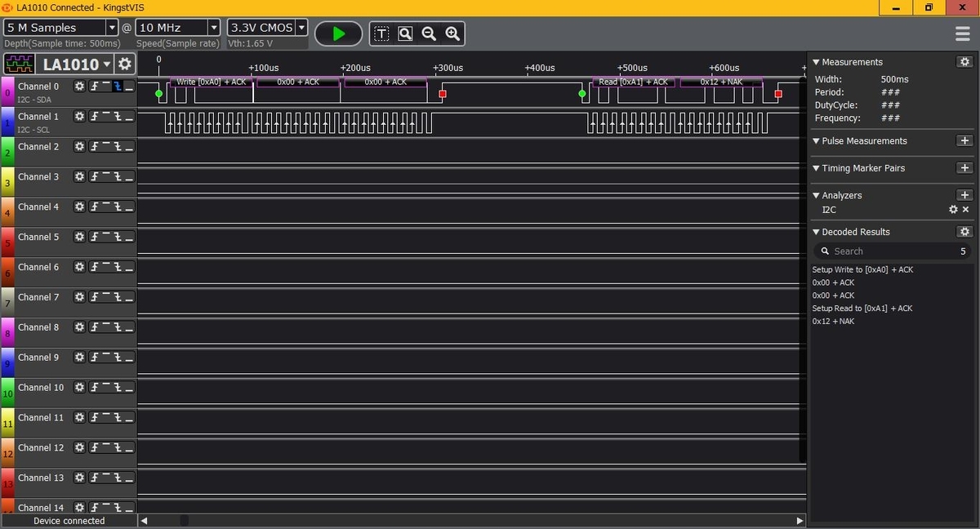The width and height of the screenshot is (980, 529).
Task: Click the zoom-to-fit magnifier icon
Action: coord(405,33)
